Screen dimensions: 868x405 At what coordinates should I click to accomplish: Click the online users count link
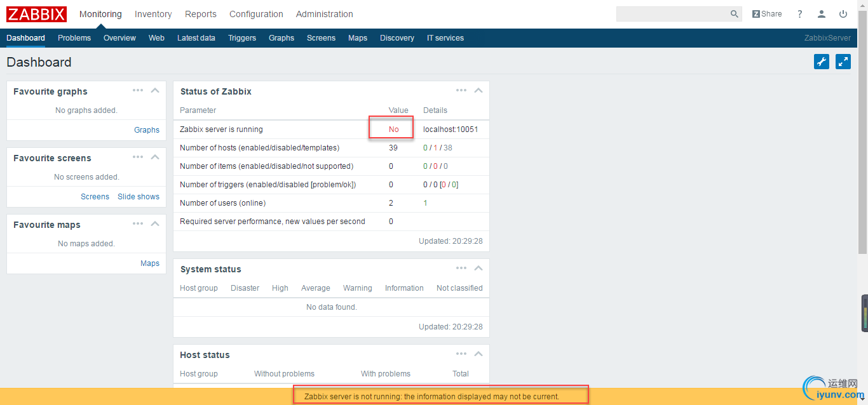click(x=425, y=203)
